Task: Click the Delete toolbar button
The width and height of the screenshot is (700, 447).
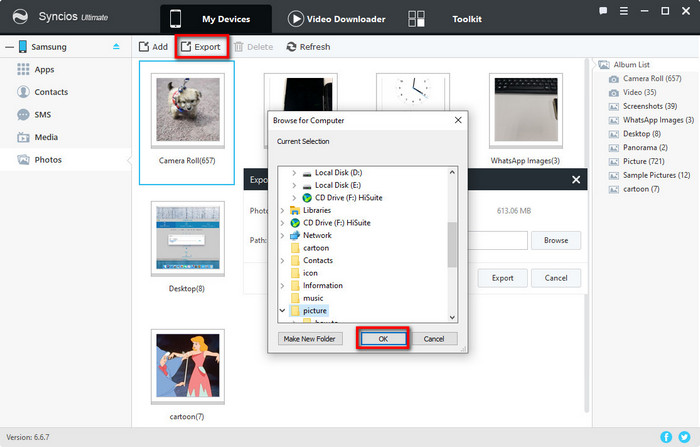Action: (x=253, y=46)
